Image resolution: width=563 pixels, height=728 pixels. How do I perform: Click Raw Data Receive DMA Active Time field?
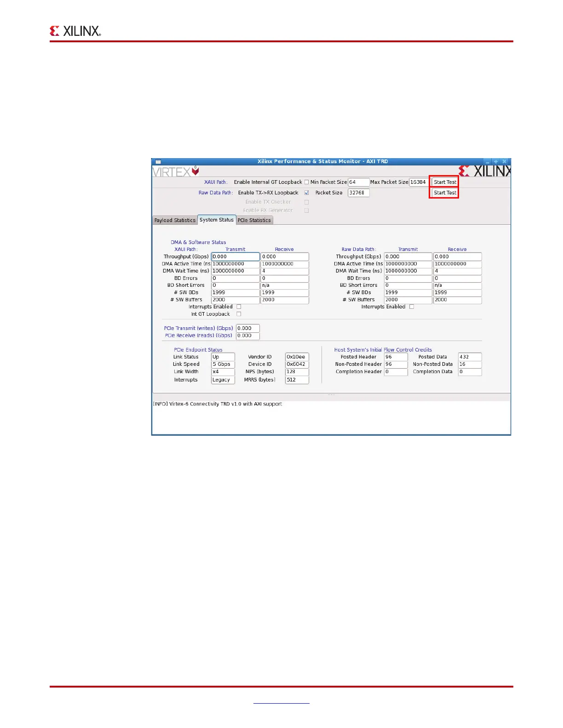[458, 264]
